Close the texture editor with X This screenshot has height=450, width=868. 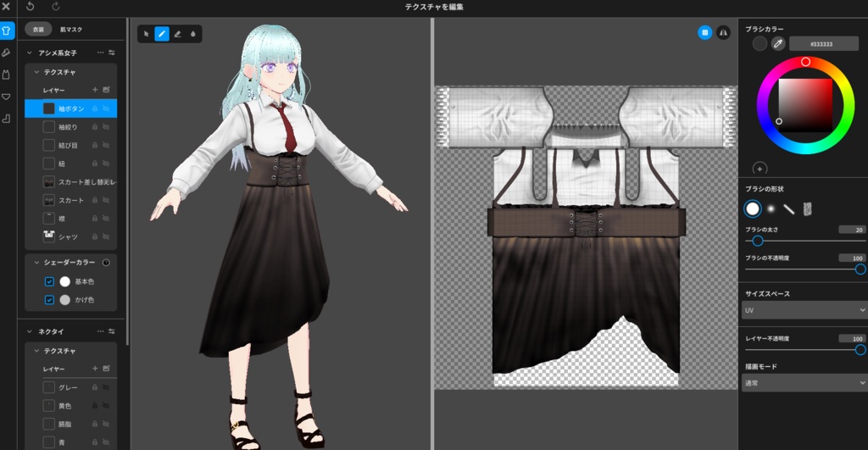tap(6, 7)
